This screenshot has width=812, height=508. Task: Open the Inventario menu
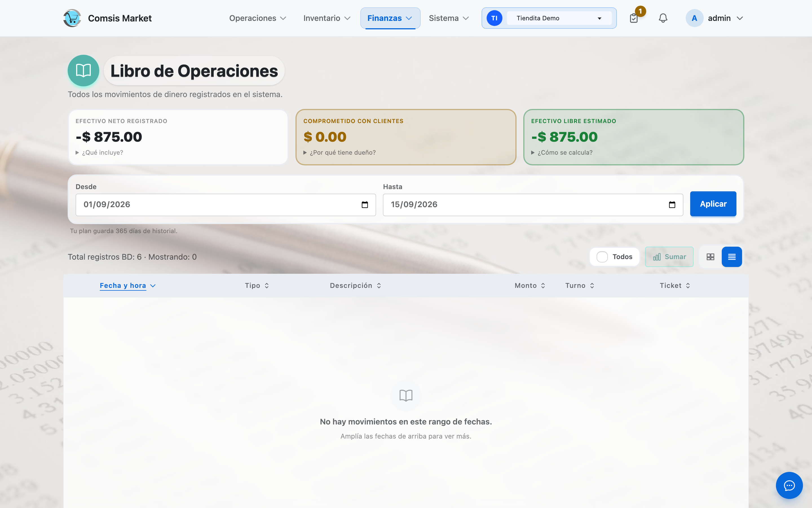[x=326, y=18]
